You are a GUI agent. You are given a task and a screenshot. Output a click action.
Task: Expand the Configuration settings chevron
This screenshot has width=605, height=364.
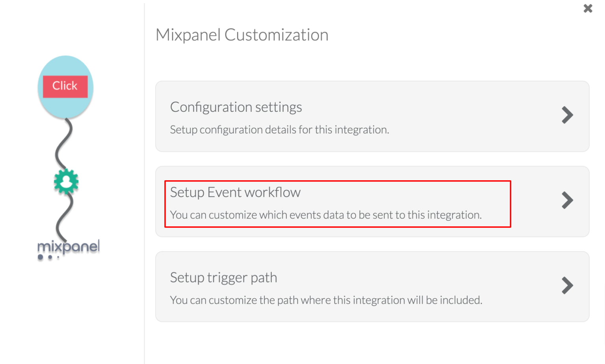click(567, 115)
